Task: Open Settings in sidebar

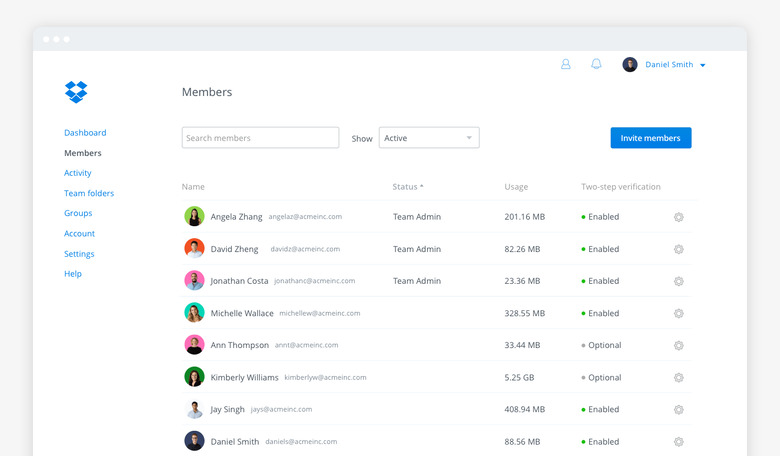Action: pyautogui.click(x=79, y=254)
